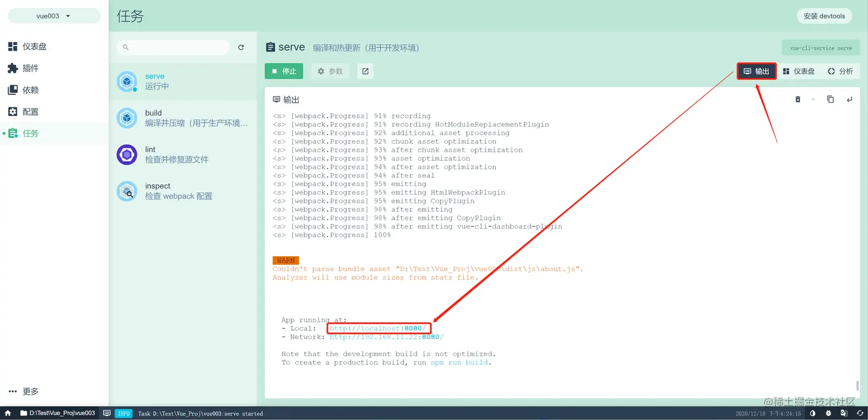Click the inspect task magnifier icon
The image size is (868, 420).
[x=127, y=191]
